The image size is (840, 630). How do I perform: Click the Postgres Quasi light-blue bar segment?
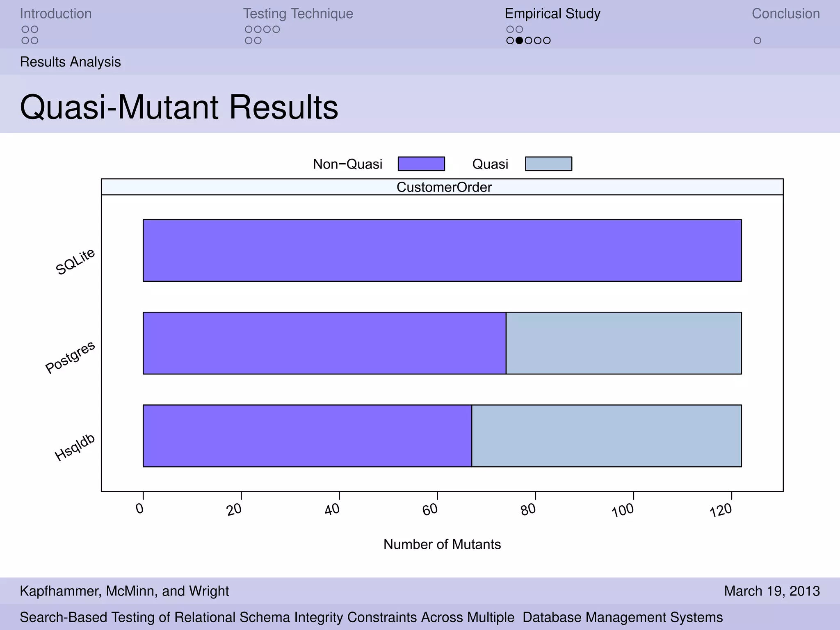[x=624, y=343]
